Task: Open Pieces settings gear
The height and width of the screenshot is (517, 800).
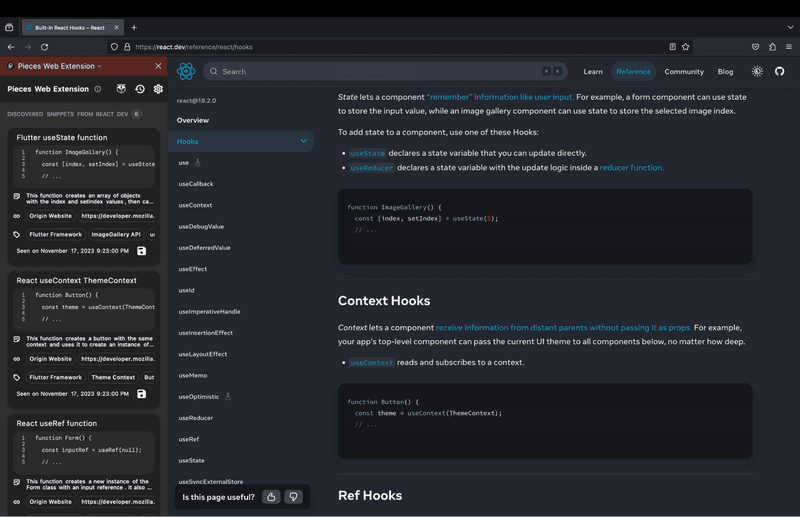Action: click(x=158, y=89)
